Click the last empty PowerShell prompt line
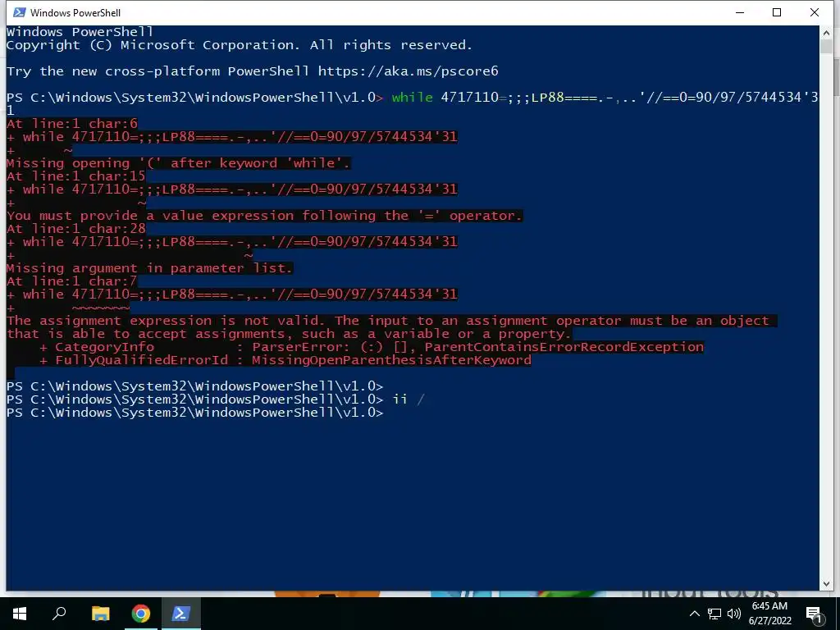 click(x=195, y=413)
